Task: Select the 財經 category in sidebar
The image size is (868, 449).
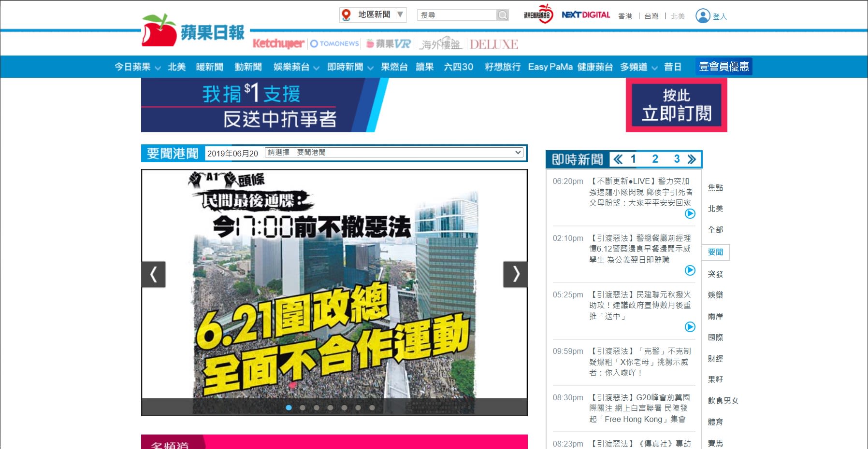Action: [x=715, y=359]
